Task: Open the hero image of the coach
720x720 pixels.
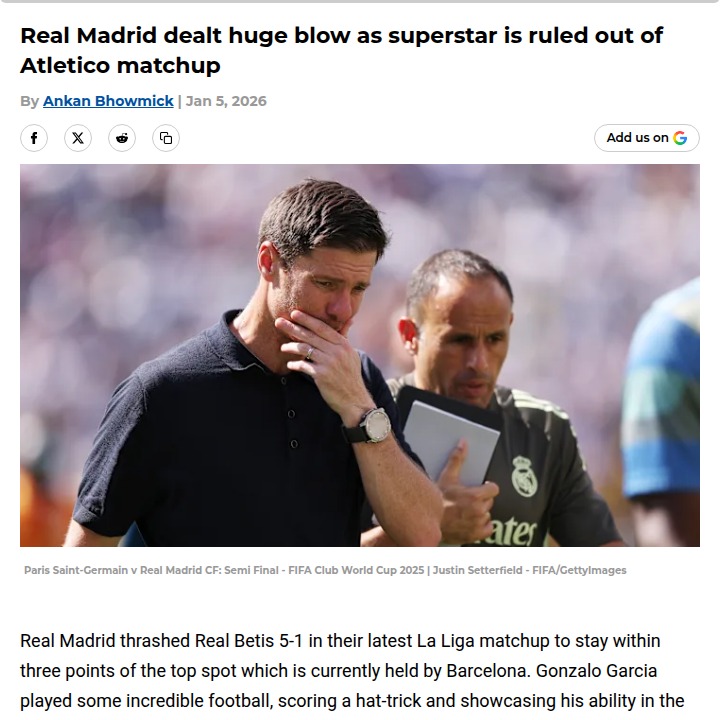Action: coord(360,355)
